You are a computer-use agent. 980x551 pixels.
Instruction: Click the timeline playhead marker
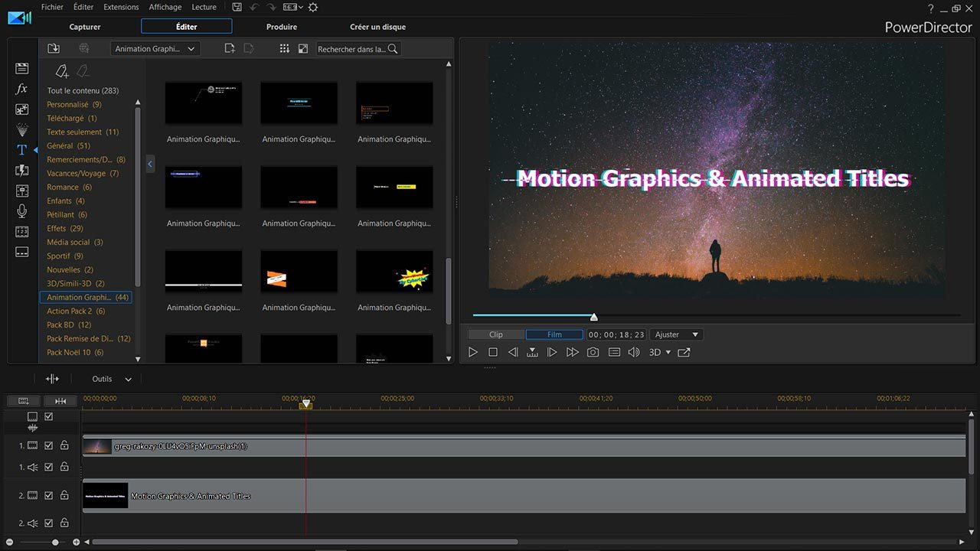coord(305,403)
